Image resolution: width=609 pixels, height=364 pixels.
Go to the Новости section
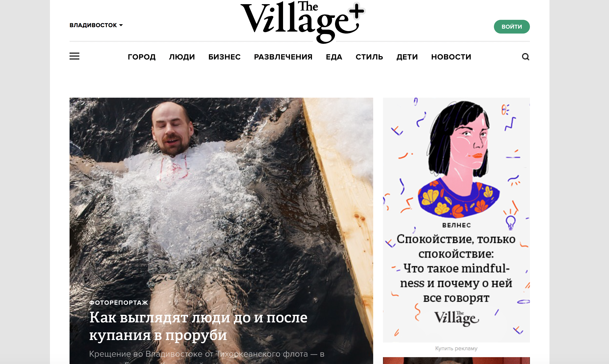coord(451,57)
